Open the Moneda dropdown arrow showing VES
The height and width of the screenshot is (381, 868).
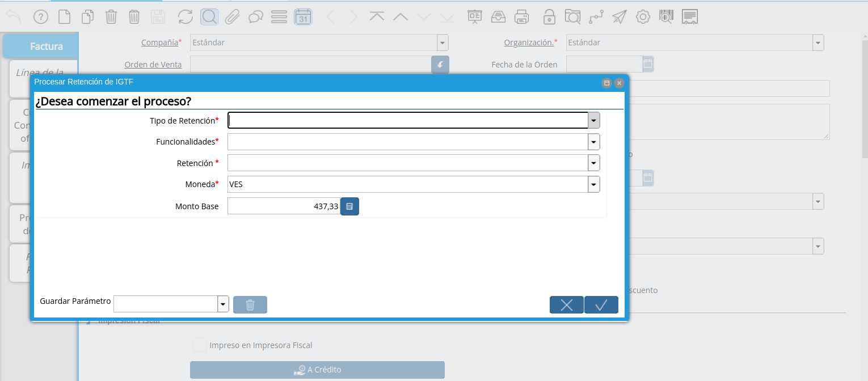tap(594, 184)
